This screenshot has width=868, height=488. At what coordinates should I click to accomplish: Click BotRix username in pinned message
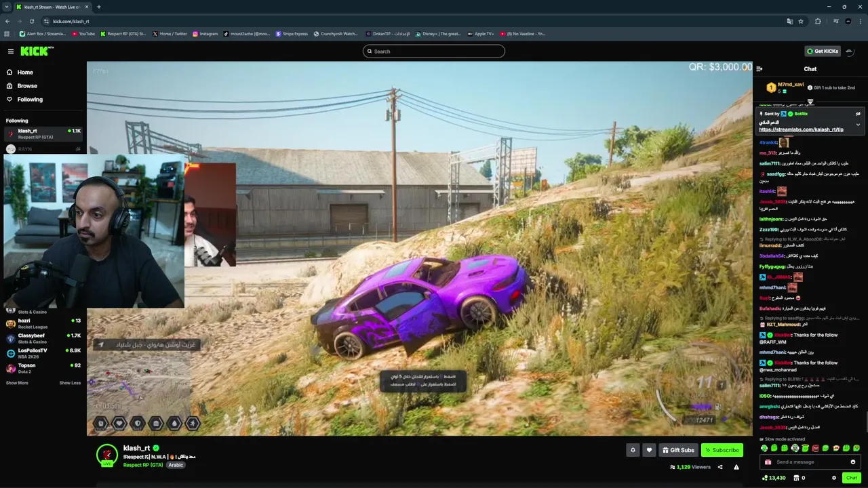[801, 114]
